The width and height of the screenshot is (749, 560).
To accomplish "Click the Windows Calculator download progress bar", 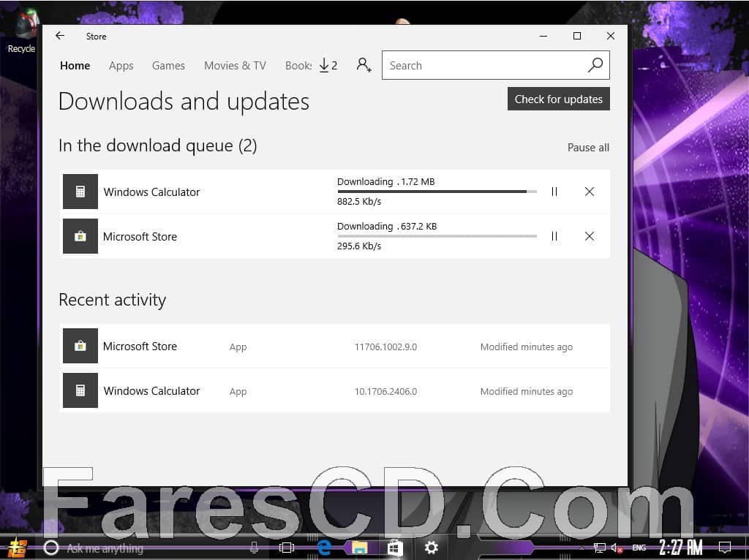I will [437, 192].
